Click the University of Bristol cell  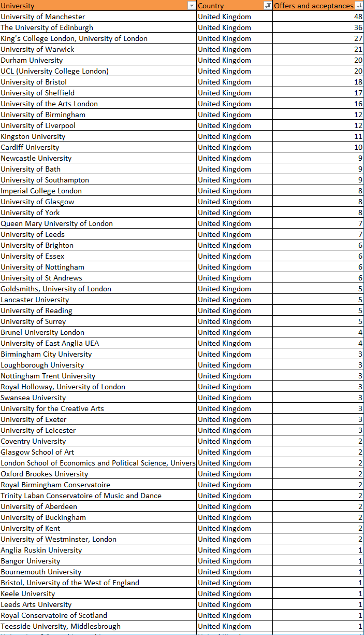click(98, 82)
